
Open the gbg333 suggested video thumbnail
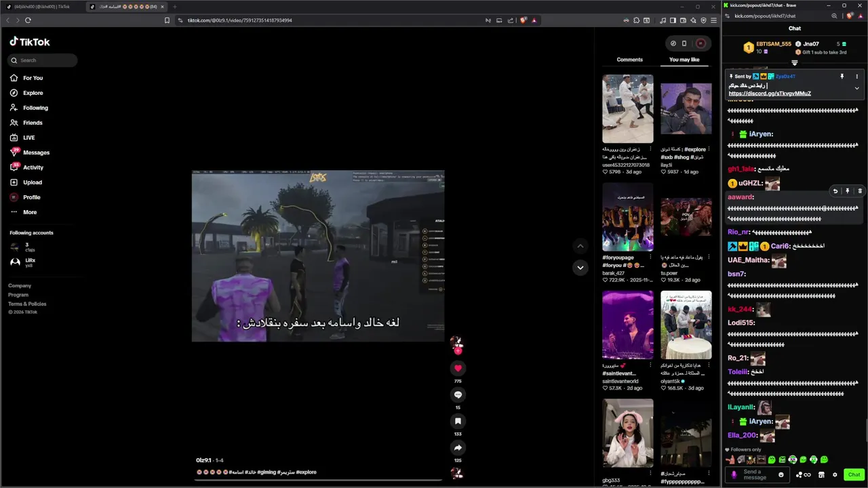pyautogui.click(x=628, y=433)
